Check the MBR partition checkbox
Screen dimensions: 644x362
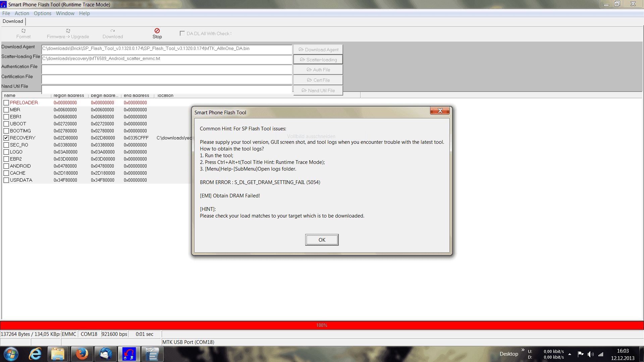(6, 110)
